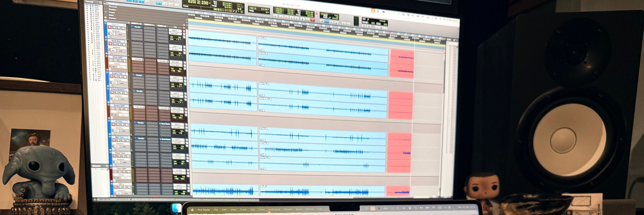This screenshot has width=644, height=215.
Task: Expand the Tempo ruler
Action: (x=106, y=12)
